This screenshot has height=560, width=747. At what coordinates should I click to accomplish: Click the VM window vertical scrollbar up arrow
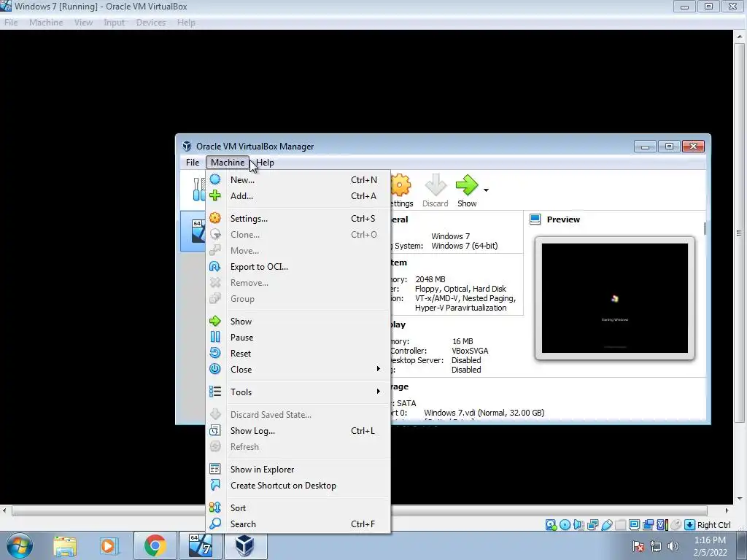click(740, 36)
